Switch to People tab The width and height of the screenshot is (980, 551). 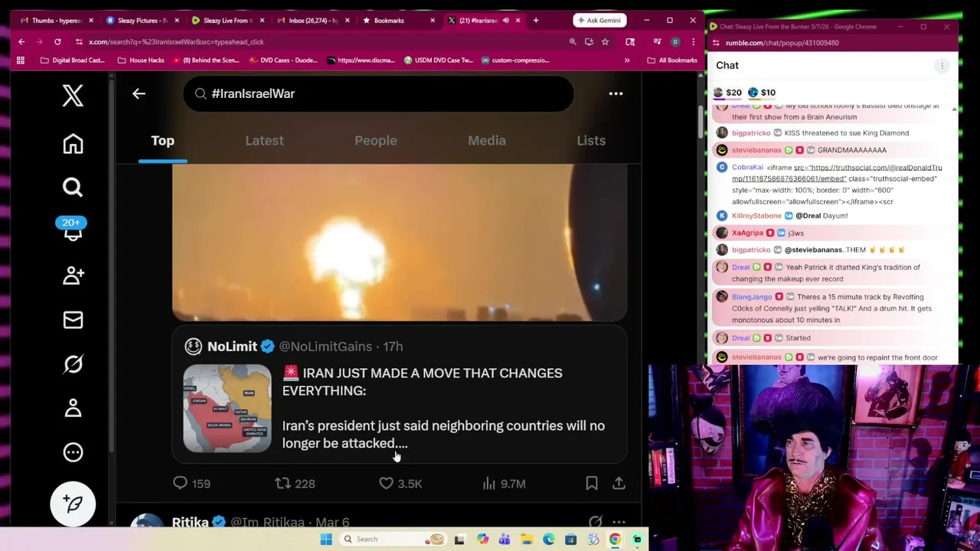(376, 141)
